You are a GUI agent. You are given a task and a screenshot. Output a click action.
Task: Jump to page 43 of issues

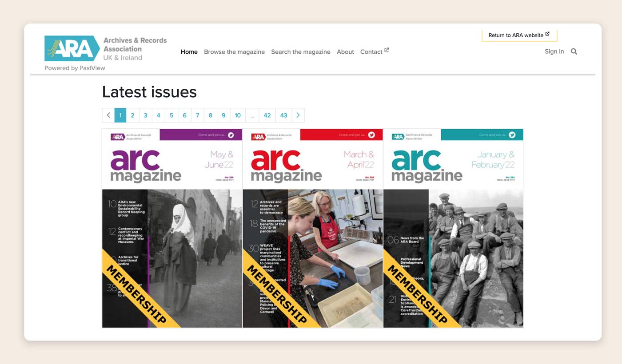pyautogui.click(x=283, y=115)
